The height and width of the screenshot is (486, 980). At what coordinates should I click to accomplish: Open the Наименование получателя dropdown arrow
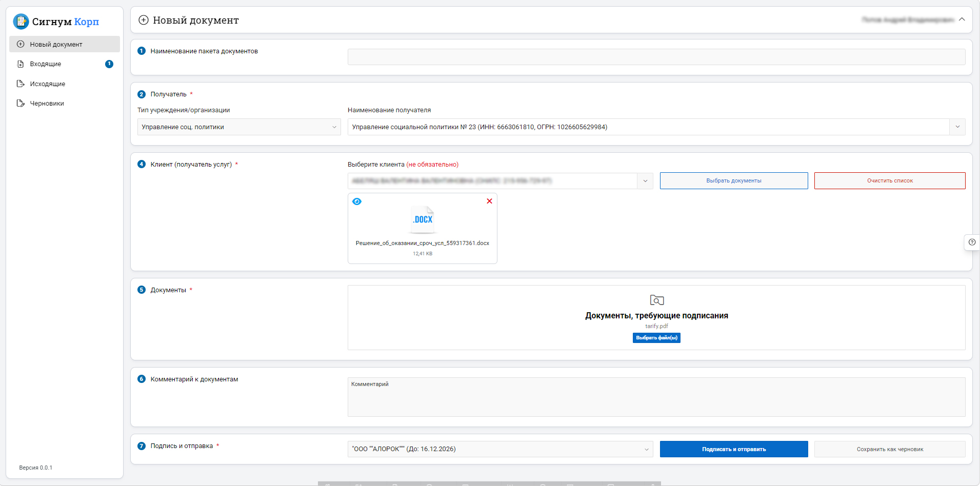pyautogui.click(x=957, y=127)
